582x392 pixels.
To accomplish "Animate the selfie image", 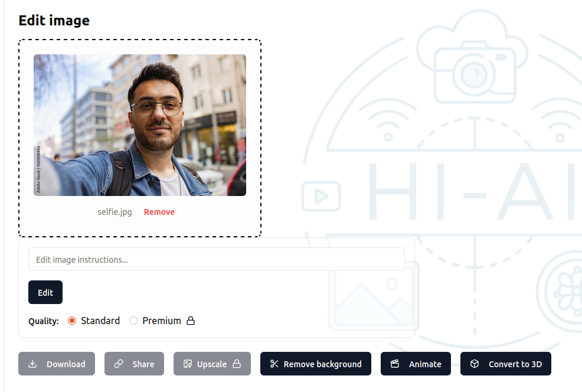I will point(416,364).
